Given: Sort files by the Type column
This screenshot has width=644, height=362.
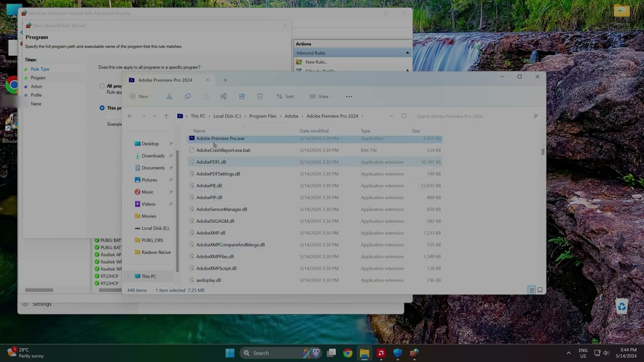Looking at the screenshot, I should tap(365, 131).
